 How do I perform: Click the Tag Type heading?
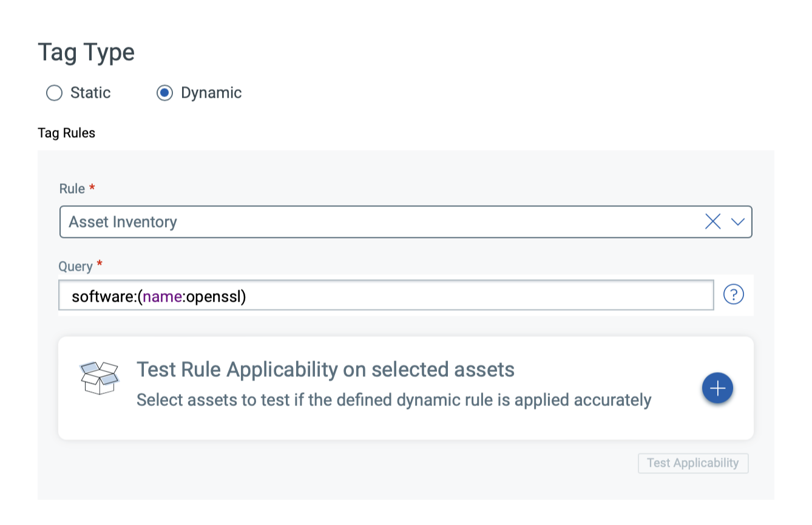click(86, 52)
